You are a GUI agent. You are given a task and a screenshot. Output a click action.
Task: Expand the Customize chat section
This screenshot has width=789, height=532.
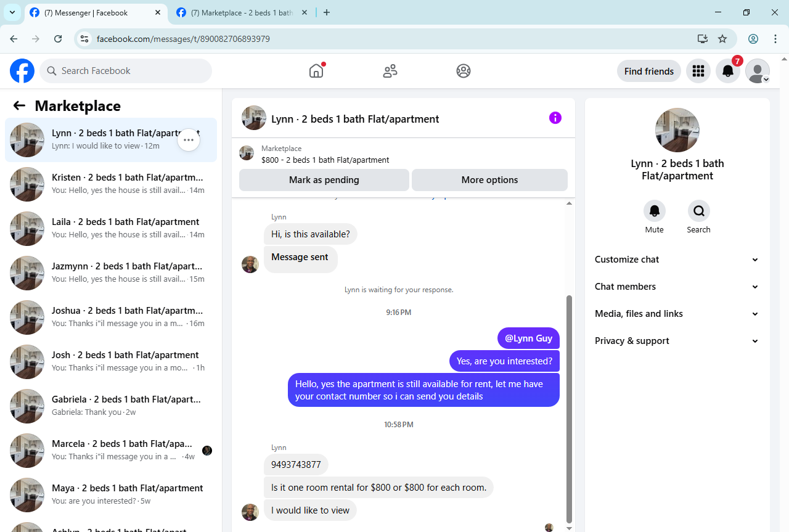pos(677,260)
